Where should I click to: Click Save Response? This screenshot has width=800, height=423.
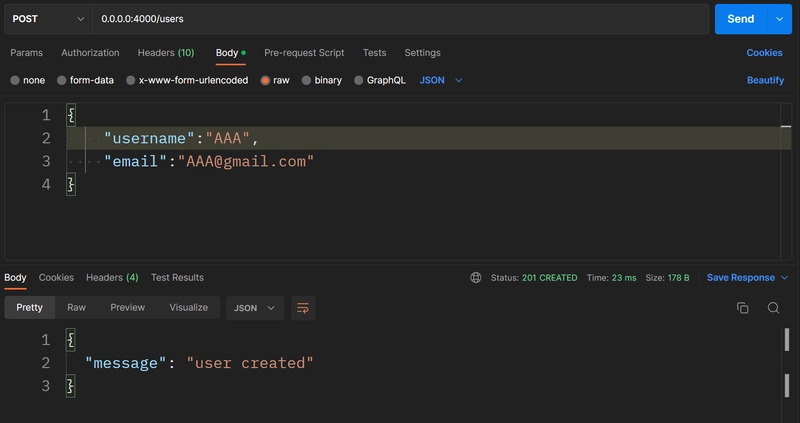coord(741,278)
